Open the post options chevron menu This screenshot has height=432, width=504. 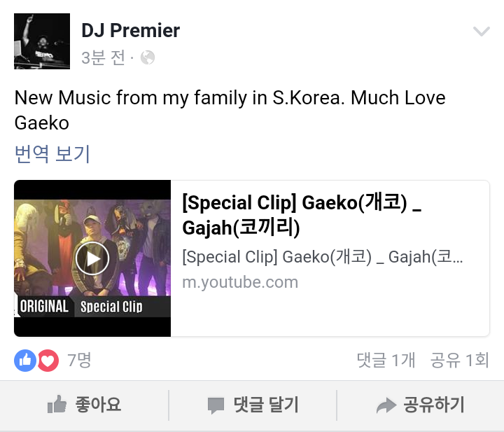point(482,32)
